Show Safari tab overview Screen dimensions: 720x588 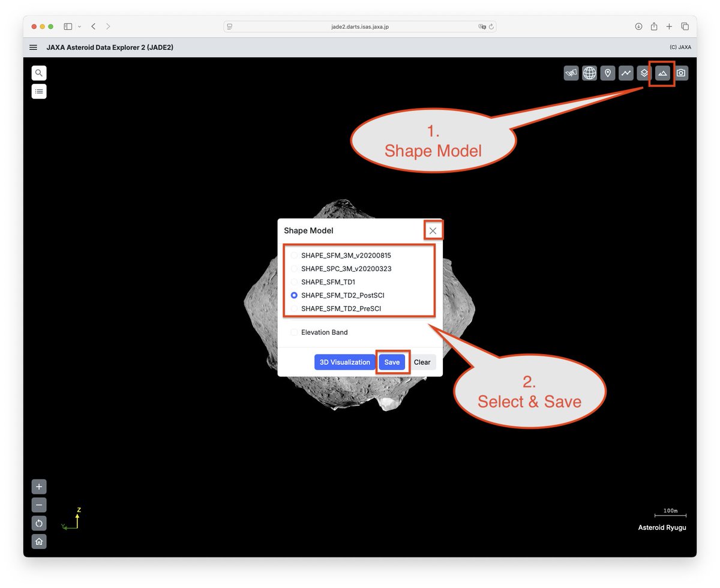coord(685,26)
